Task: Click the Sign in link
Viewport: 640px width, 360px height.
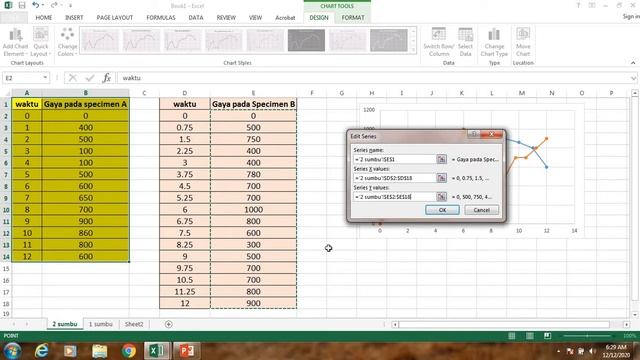Action: click(x=631, y=16)
